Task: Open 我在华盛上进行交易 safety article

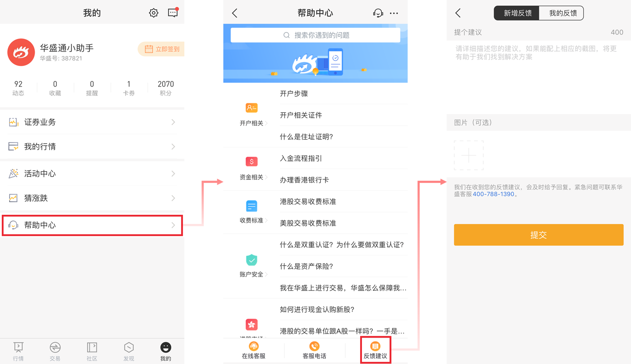Action: click(344, 288)
